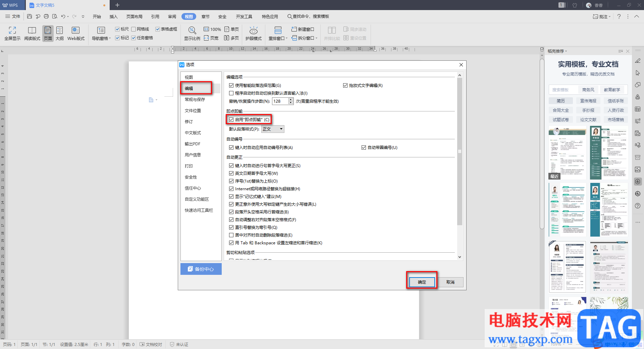Click the help circle icon in right sidebar
The width and height of the screenshot is (644, 349).
coord(638,206)
